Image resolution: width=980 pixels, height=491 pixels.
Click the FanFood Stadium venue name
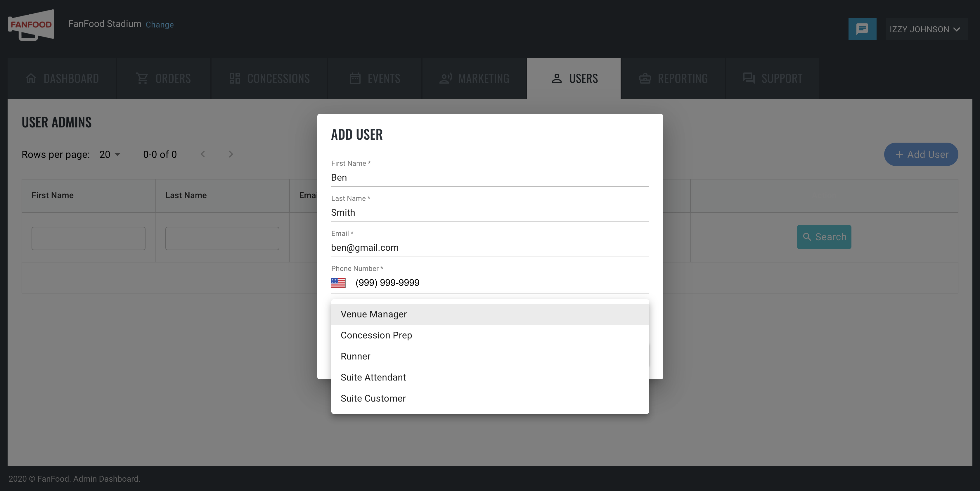point(105,24)
